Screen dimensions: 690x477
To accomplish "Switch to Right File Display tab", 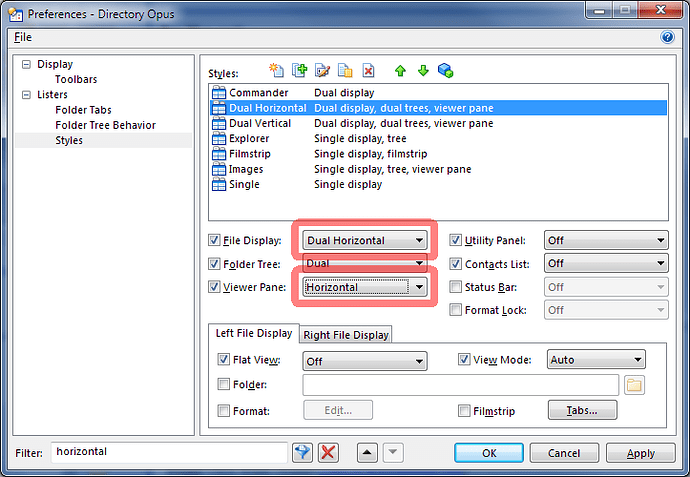I will point(346,335).
